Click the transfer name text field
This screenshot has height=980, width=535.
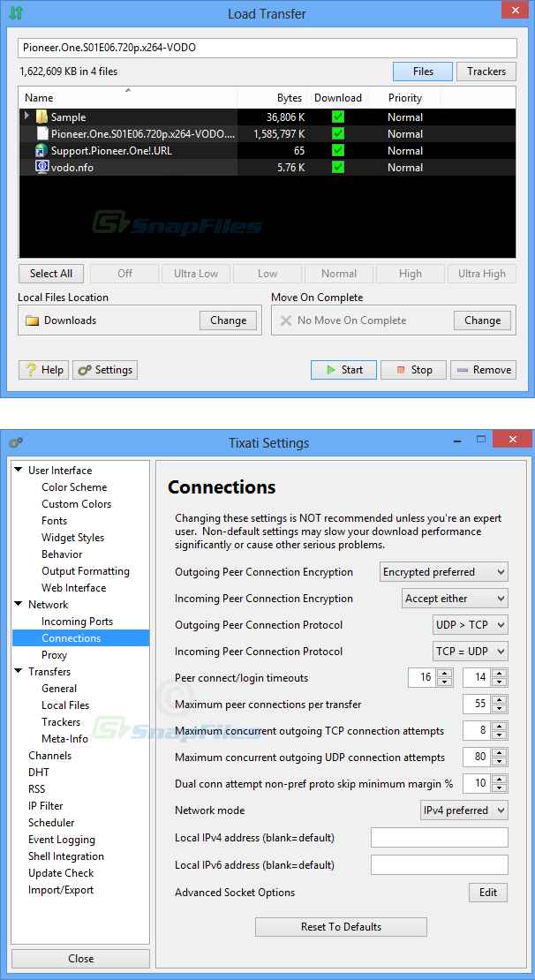click(267, 48)
